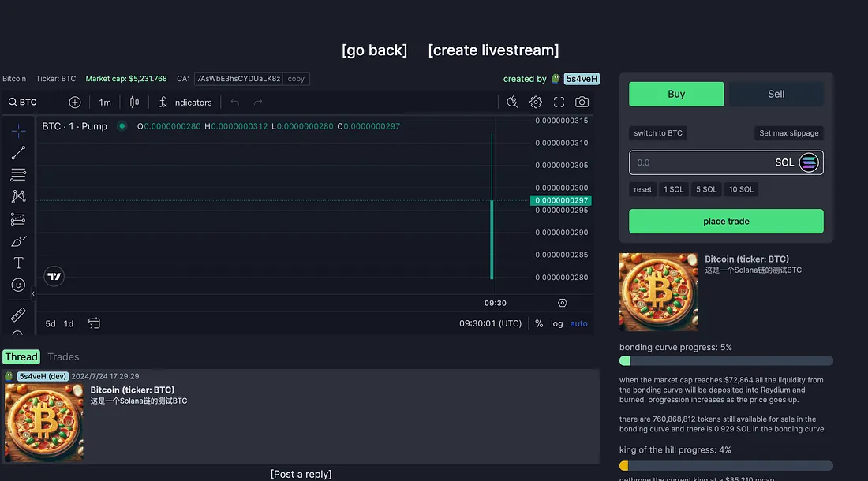868x481 pixels.
Task: Open creator profile 5s4veH
Action: click(x=582, y=79)
